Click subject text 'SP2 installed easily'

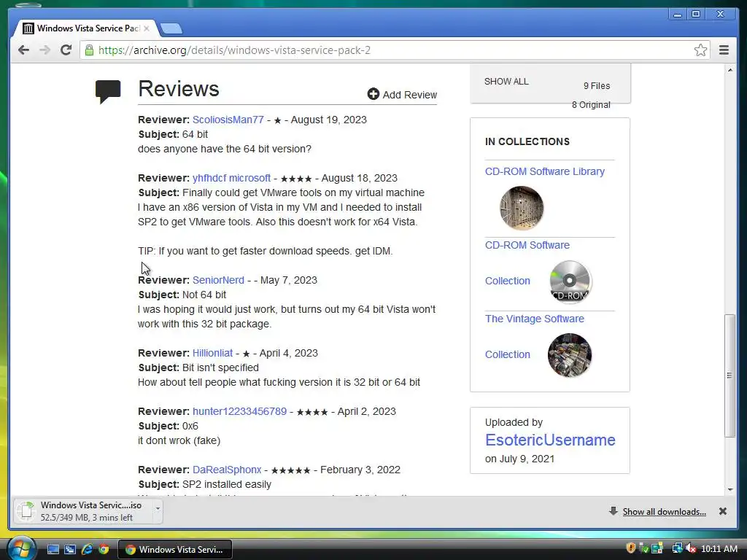[x=227, y=484]
